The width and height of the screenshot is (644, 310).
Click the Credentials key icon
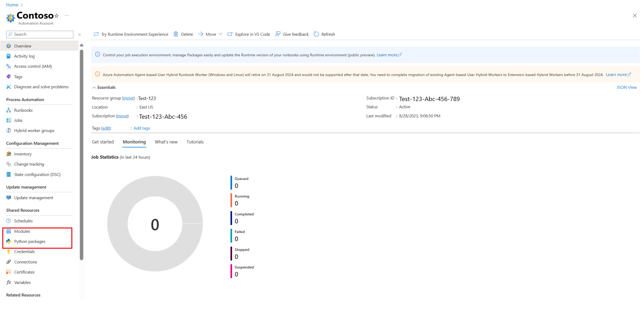9,252
